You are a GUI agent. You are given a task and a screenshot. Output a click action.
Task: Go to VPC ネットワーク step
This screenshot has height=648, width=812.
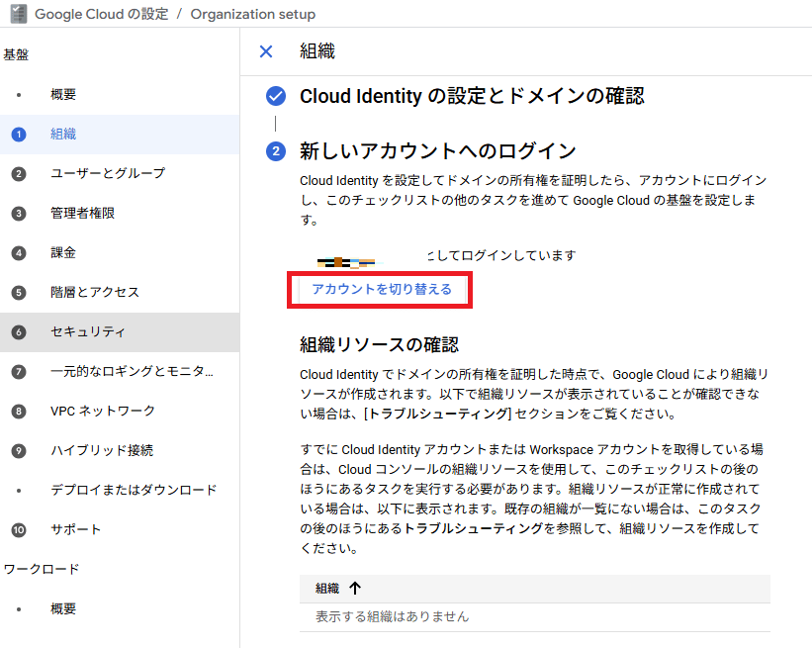click(120, 412)
